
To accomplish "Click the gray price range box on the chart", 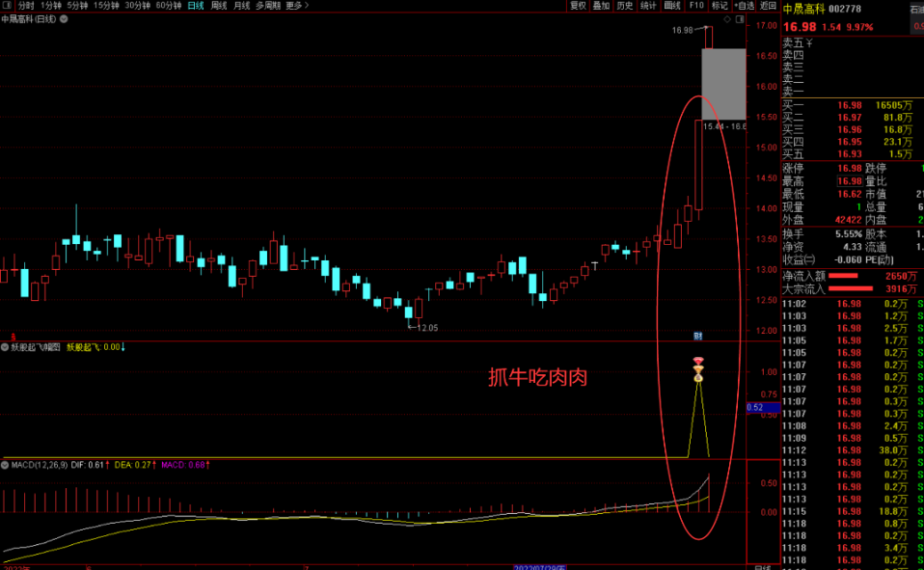I will (722, 84).
